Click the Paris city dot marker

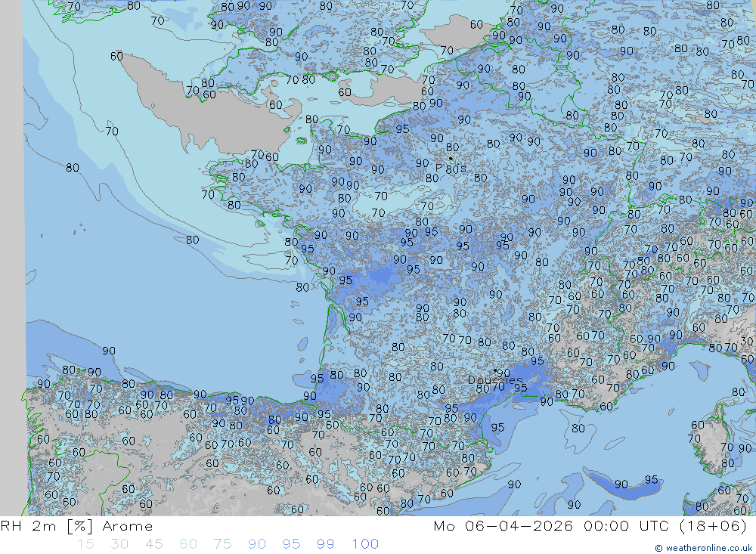(x=451, y=158)
